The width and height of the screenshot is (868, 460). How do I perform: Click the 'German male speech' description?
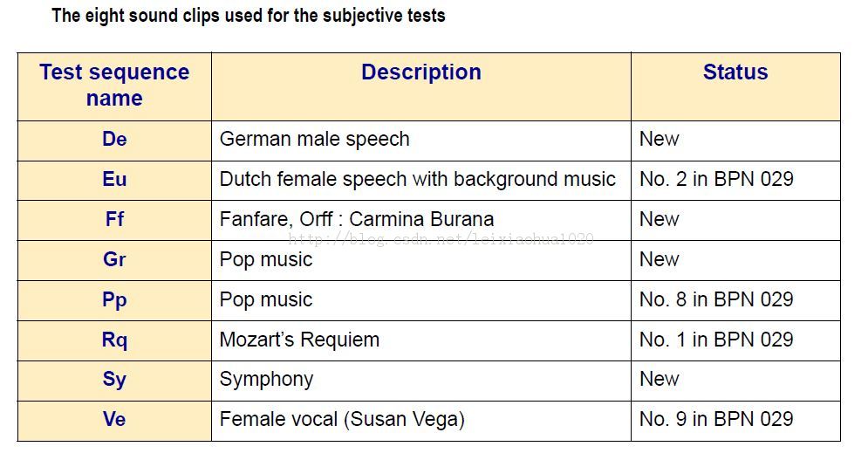(x=314, y=140)
